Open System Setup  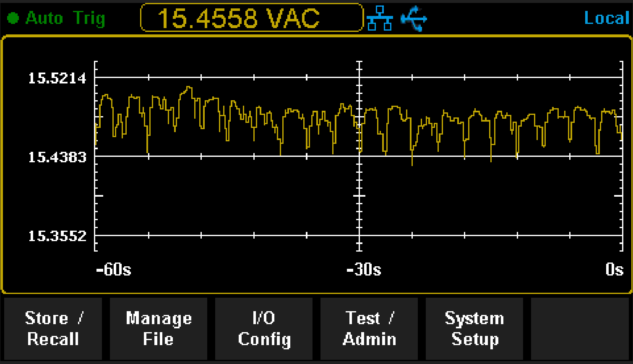pyautogui.click(x=474, y=329)
